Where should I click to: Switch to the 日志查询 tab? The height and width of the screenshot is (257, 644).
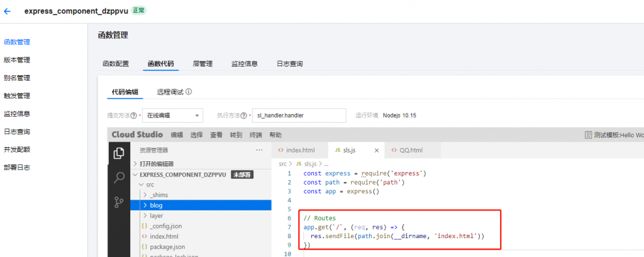pos(289,64)
